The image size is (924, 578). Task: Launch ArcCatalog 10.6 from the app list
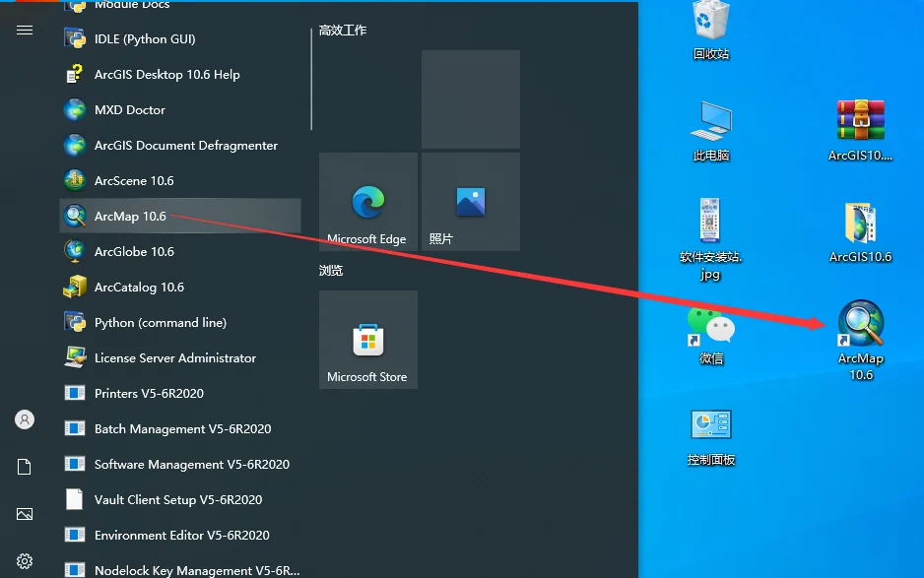point(180,287)
